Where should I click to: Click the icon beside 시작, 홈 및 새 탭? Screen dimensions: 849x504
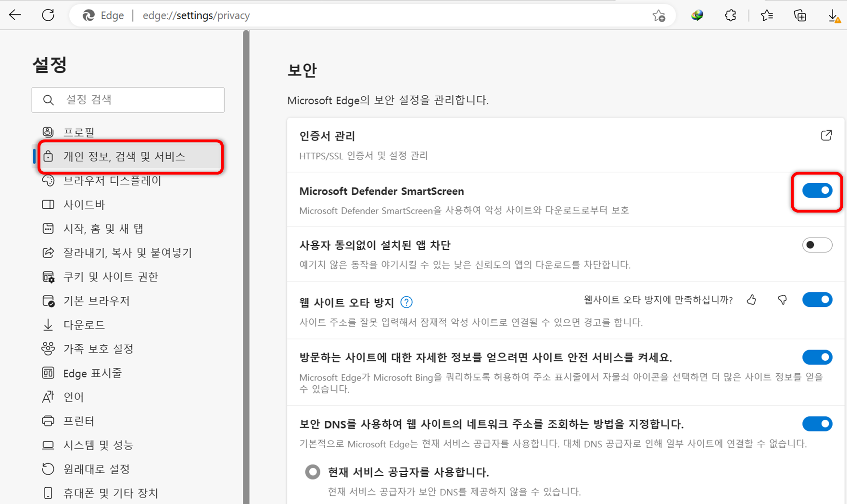[x=48, y=228]
